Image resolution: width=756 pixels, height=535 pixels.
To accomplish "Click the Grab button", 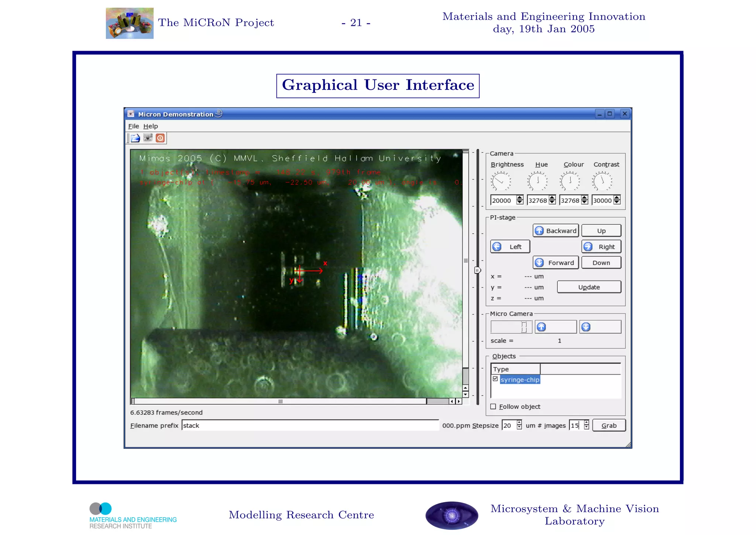I will pos(609,425).
